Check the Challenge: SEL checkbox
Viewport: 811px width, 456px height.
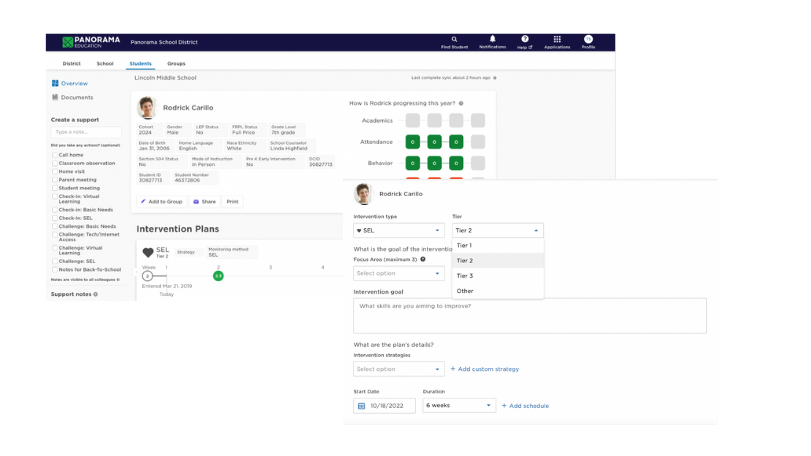[55, 262]
